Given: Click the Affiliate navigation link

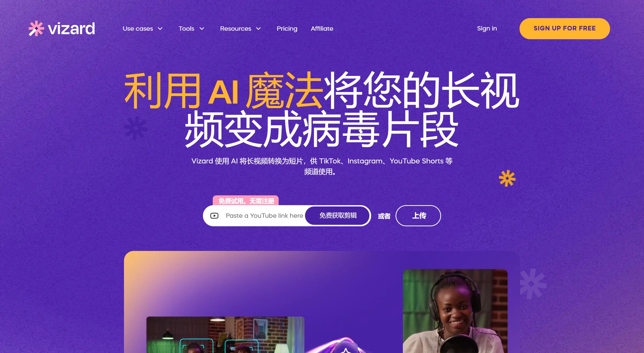Looking at the screenshot, I should click(322, 28).
